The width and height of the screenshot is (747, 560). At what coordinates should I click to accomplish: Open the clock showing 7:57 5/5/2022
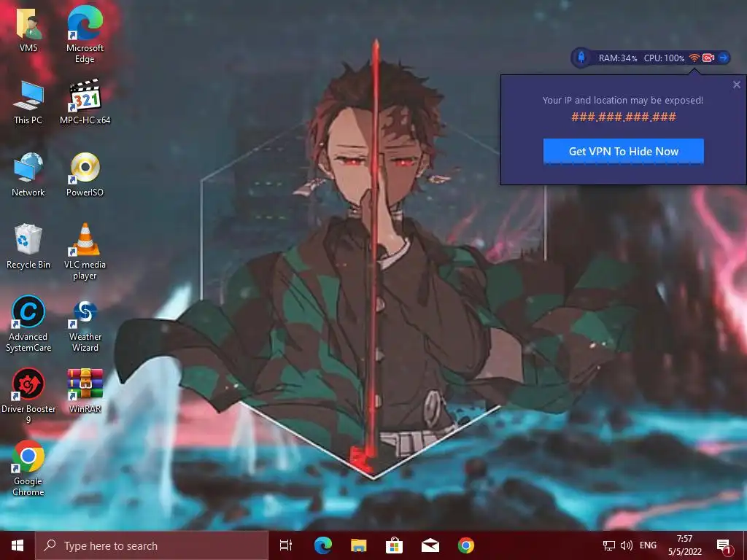click(684, 545)
